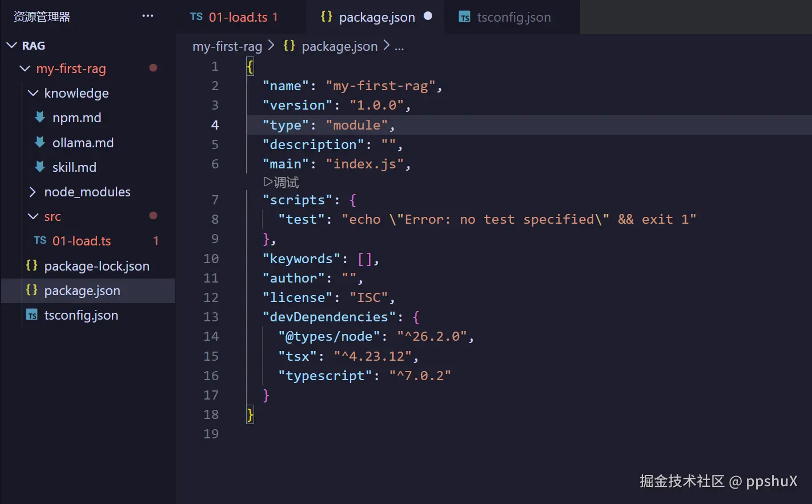Click my-first-rag in the breadcrumb

click(227, 46)
